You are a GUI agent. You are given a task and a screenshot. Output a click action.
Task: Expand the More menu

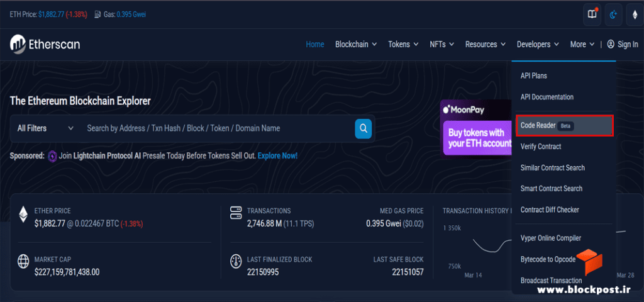[582, 45]
